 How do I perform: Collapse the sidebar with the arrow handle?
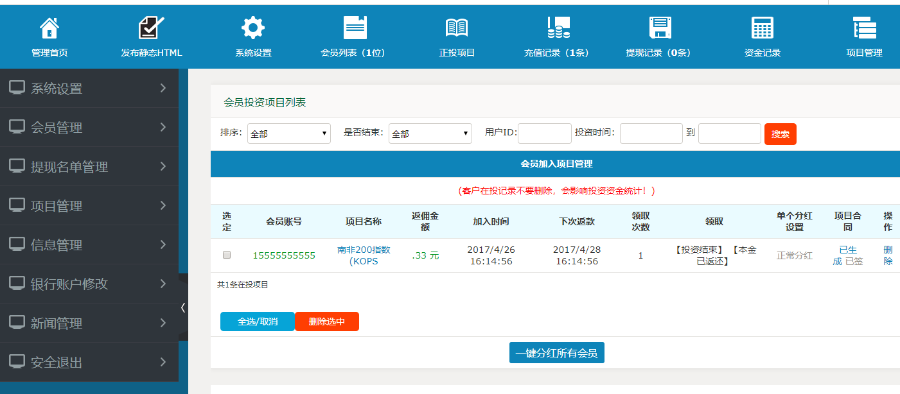[183, 307]
